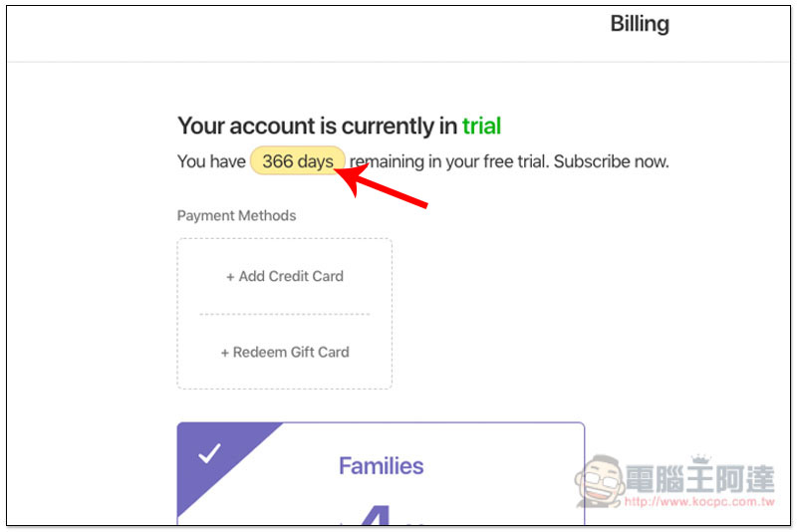
Task: Toggle the Families plan checkmark
Action: pos(209,453)
